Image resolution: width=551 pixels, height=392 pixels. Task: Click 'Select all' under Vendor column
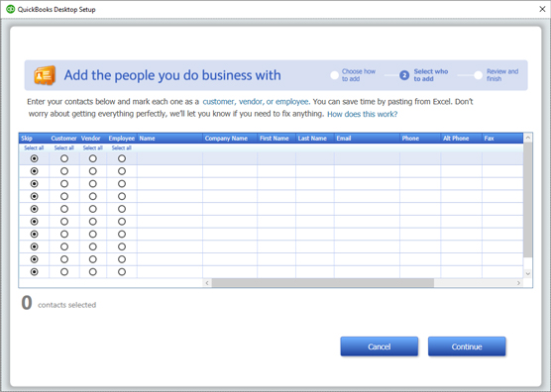[x=93, y=147]
